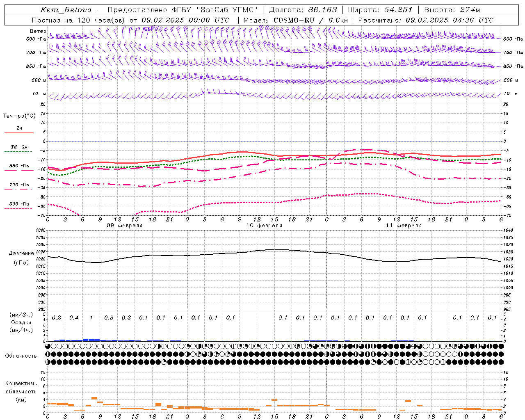Viewport: 525px width, 420px height.
Task: Click the date label 09 февраля
Action: [125, 226]
